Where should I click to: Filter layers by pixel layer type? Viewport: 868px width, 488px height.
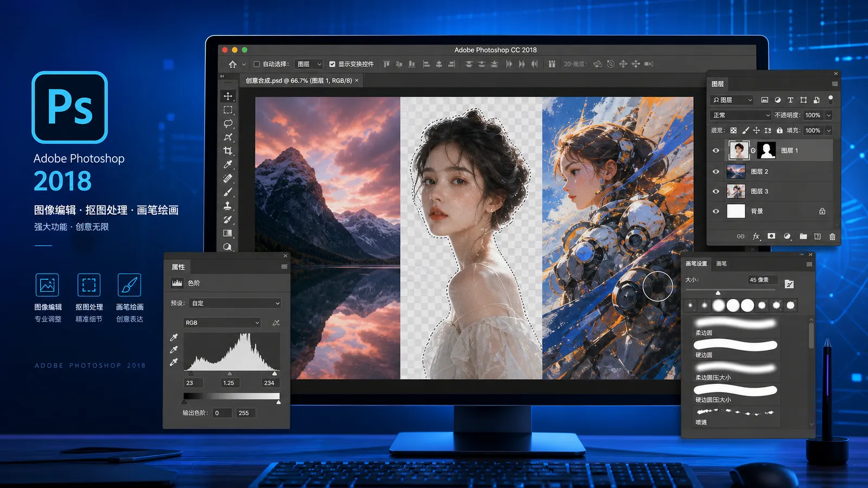pos(764,100)
